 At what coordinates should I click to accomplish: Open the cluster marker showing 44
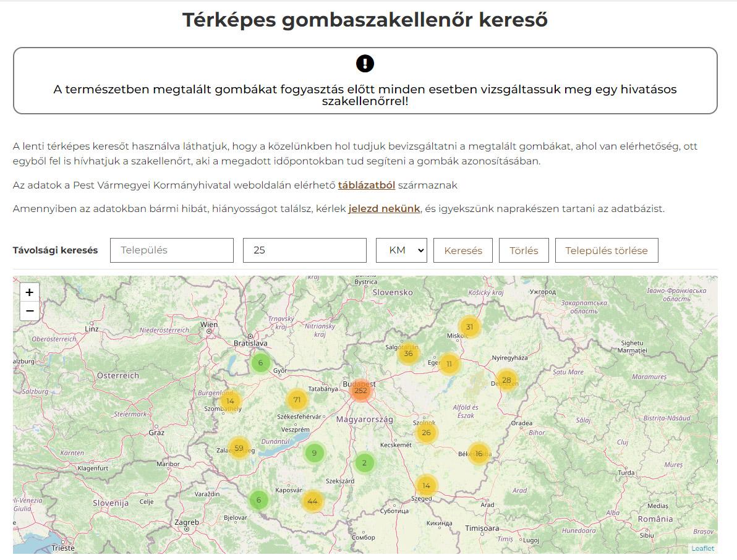pos(312,501)
